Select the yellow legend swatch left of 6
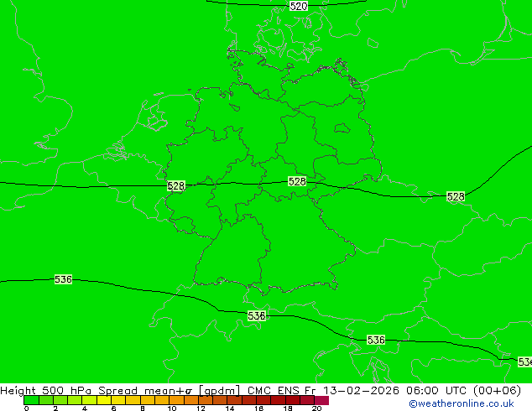The height and width of the screenshot is (411, 532). pyautogui.click(x=104, y=400)
